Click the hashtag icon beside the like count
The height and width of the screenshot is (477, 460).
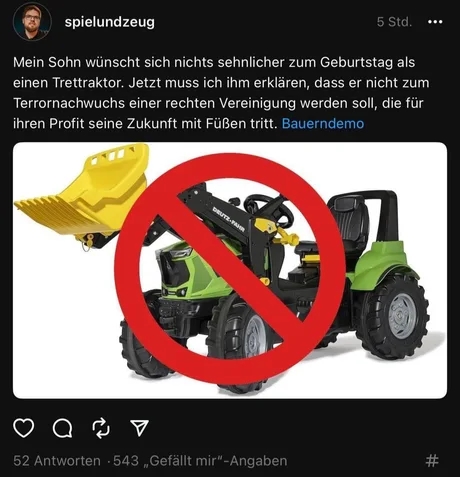[432, 461]
